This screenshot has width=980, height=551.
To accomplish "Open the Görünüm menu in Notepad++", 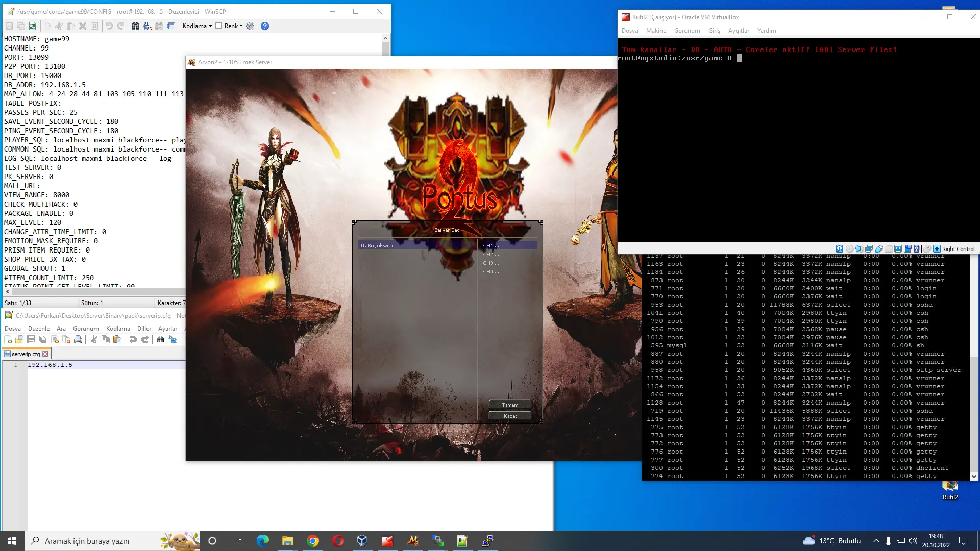I will pos(86,329).
